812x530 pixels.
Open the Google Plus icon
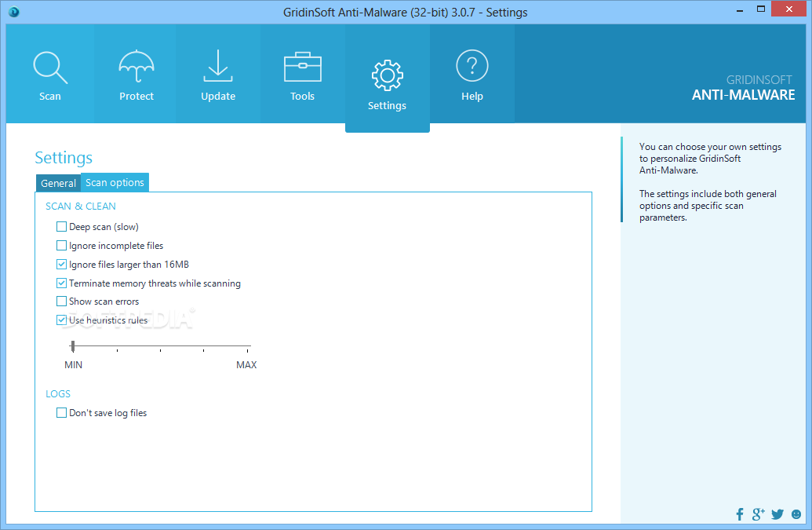pyautogui.click(x=758, y=514)
